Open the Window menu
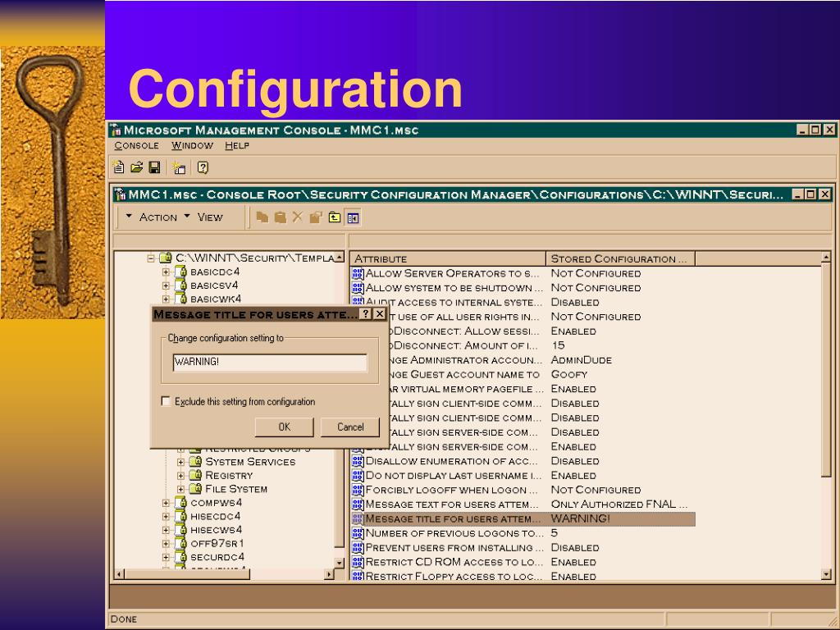The height and width of the screenshot is (630, 840). tap(192, 146)
